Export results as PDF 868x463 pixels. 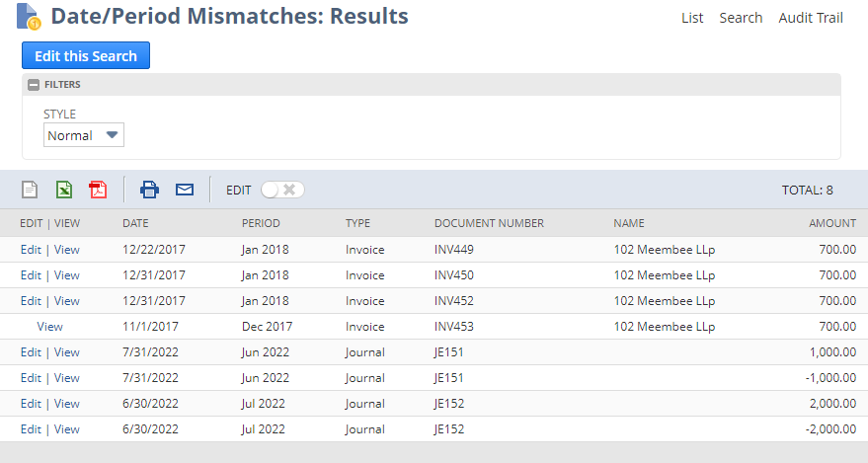(98, 190)
